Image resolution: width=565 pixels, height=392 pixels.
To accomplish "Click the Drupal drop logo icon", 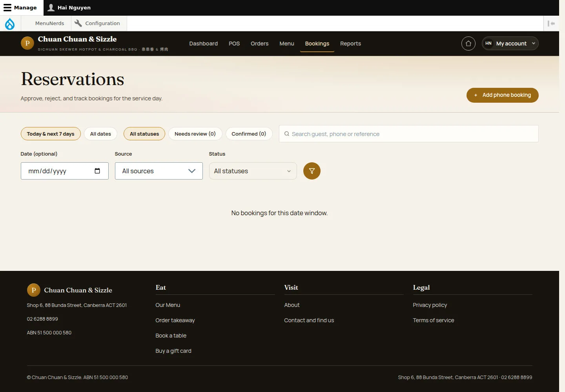I will 10,24.
